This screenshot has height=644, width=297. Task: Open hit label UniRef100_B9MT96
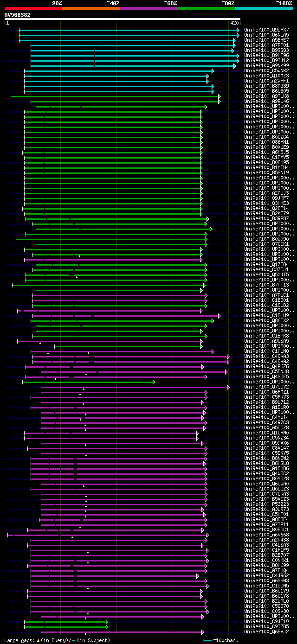click(x=266, y=55)
